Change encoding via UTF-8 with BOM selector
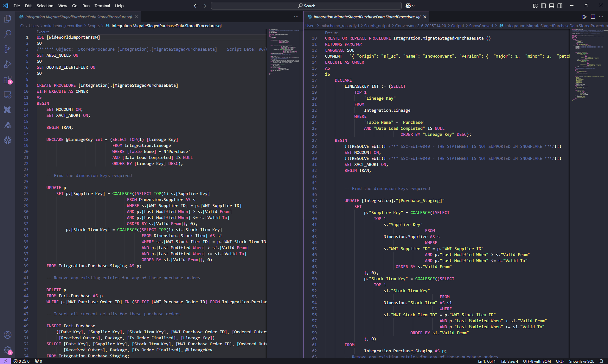Viewport: 608px width, 364px height. pyautogui.click(x=537, y=361)
